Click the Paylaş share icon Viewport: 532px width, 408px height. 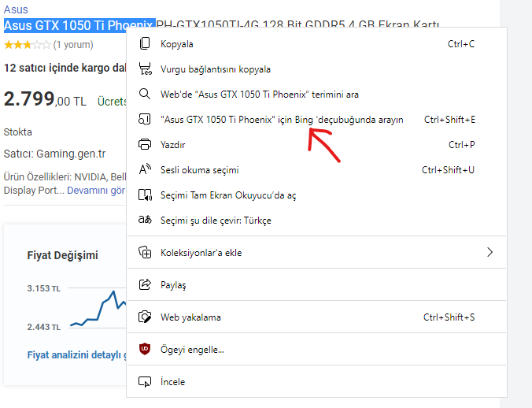tap(145, 284)
